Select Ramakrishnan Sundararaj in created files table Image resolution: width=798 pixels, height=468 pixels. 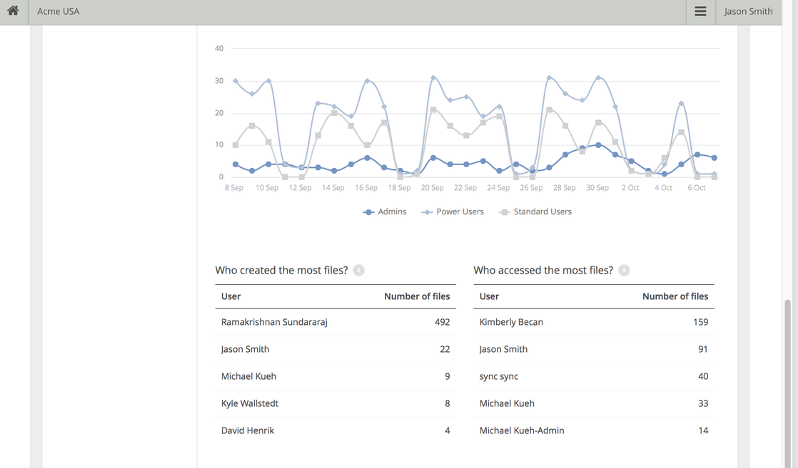click(274, 322)
